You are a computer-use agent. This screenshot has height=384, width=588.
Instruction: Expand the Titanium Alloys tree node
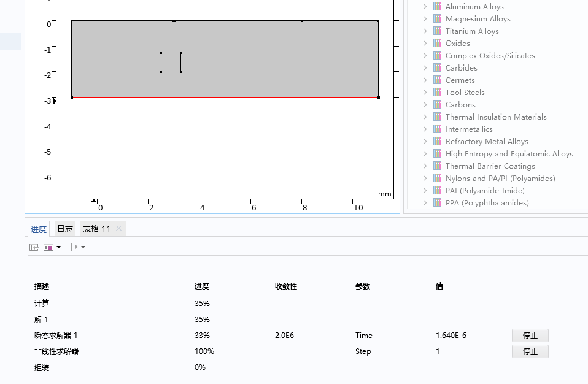tap(425, 31)
